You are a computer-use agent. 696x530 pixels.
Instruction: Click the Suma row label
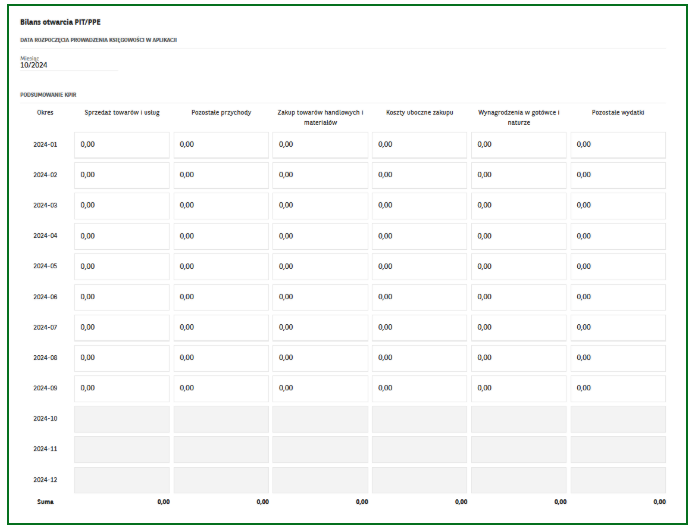coord(45,502)
